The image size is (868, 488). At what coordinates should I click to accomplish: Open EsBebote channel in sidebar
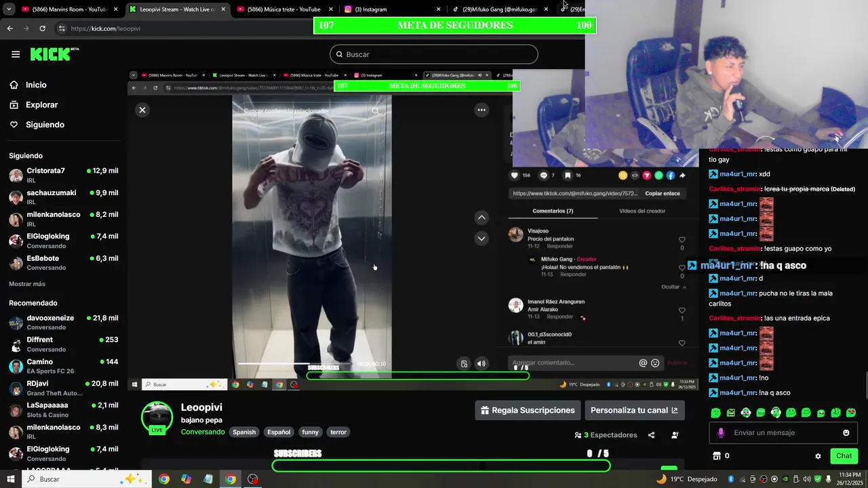click(x=64, y=262)
